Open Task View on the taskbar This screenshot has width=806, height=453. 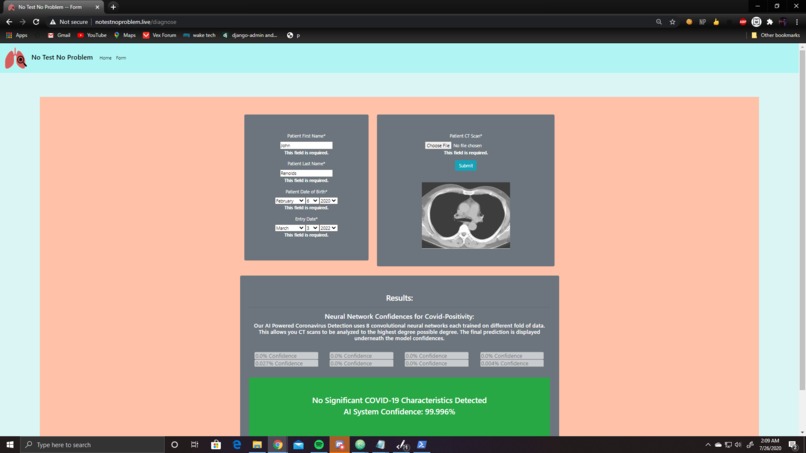(x=195, y=445)
